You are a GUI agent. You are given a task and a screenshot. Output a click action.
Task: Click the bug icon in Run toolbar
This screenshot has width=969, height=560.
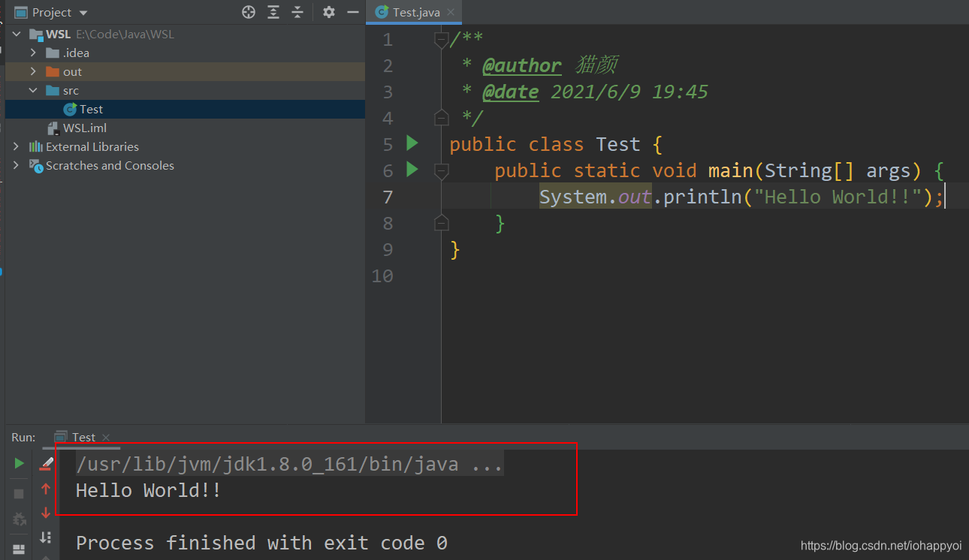(19, 519)
